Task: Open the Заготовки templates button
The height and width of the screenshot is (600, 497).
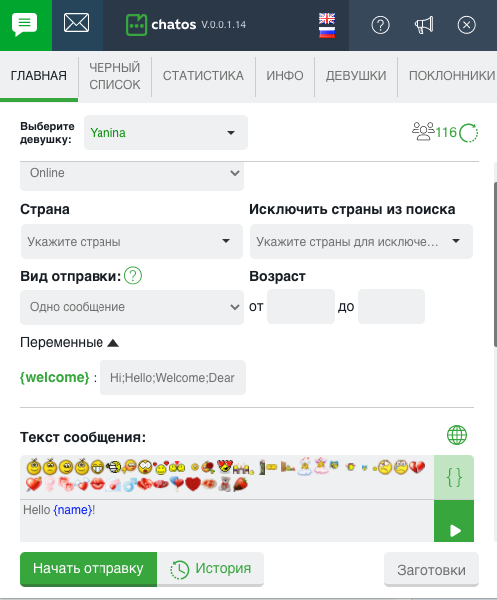Action: click(x=432, y=569)
